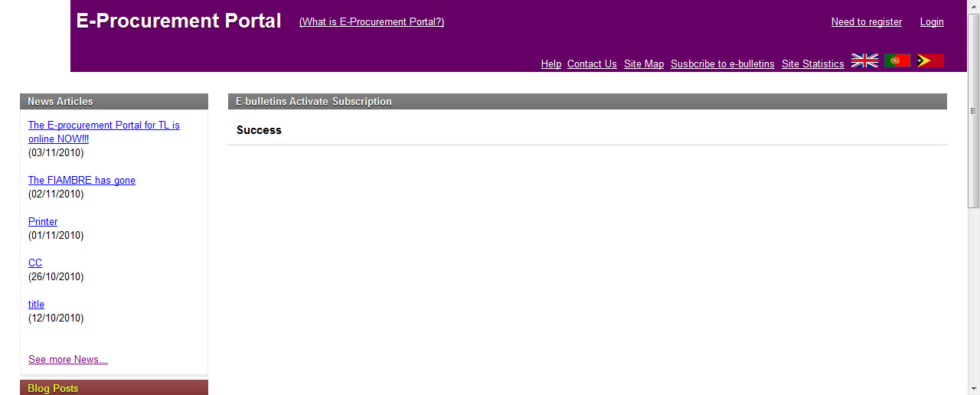
Task: Click the scrollbar up arrow
Action: click(x=973, y=6)
